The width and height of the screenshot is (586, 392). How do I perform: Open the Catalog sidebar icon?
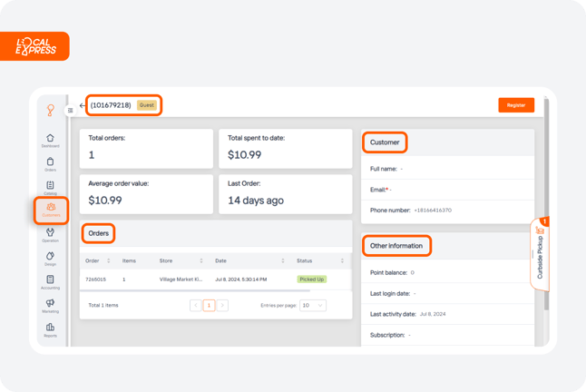(50, 188)
